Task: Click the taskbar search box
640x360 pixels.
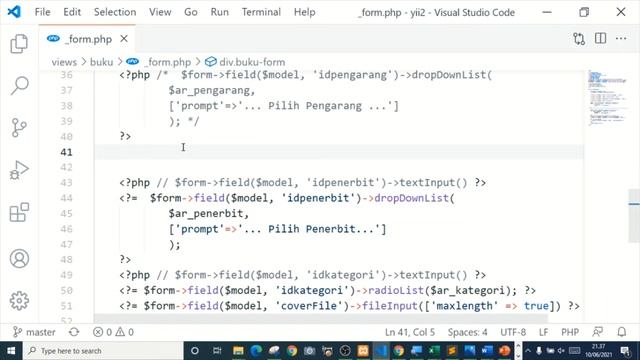Action: pyautogui.click(x=103, y=351)
